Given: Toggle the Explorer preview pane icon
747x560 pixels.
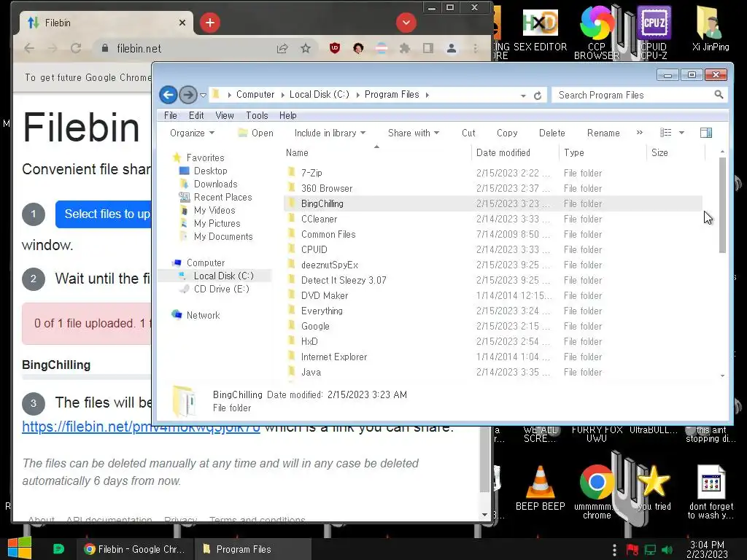Looking at the screenshot, I should (706, 133).
